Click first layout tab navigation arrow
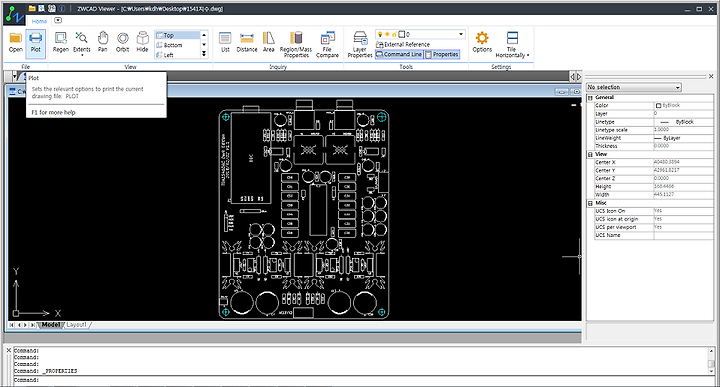The width and height of the screenshot is (720, 387). (x=12, y=325)
